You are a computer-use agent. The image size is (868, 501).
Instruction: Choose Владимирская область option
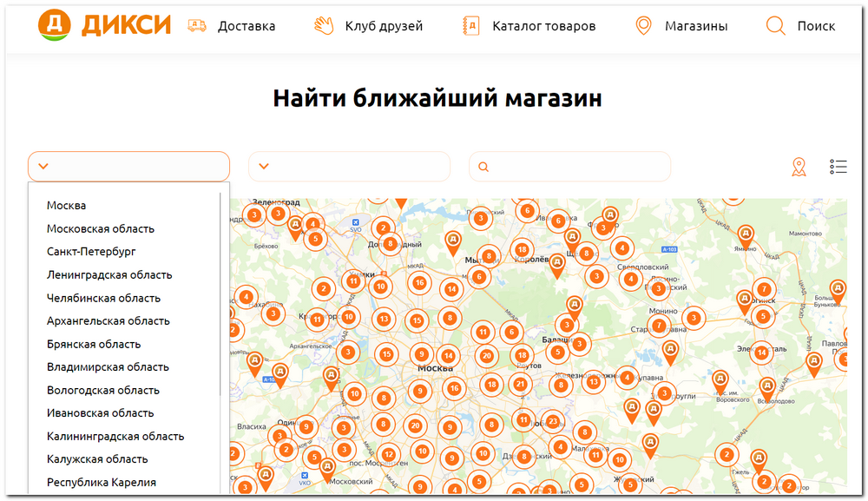coord(108,367)
